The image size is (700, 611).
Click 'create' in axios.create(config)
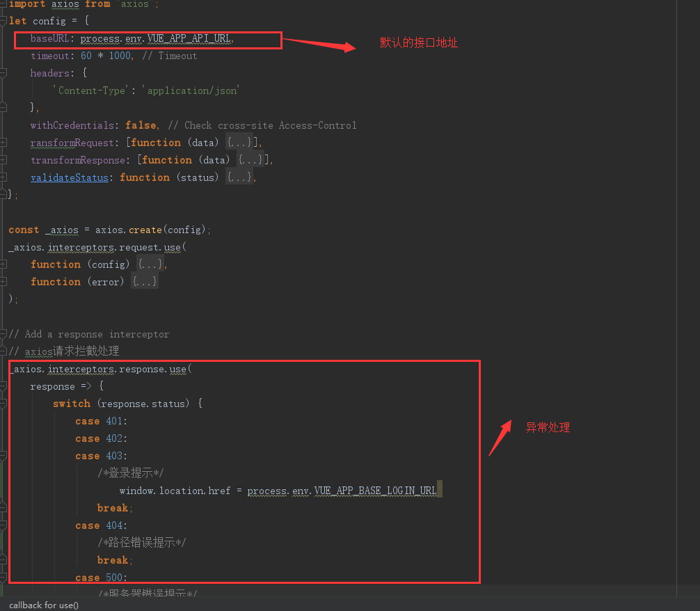coord(145,230)
